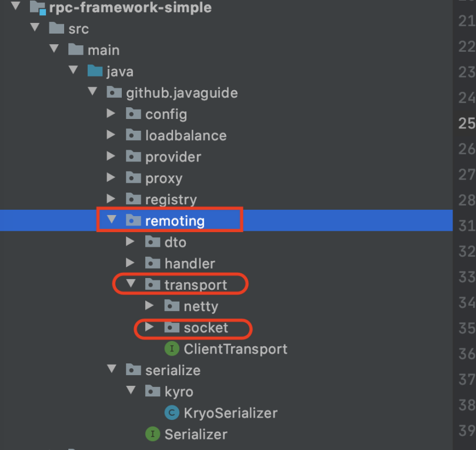Click the kyro package folder icon

pyautogui.click(x=152, y=391)
